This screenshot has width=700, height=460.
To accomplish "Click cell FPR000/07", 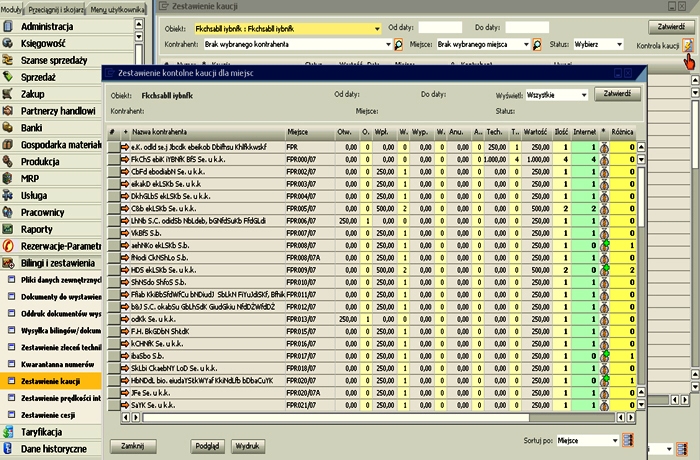I will point(310,159).
